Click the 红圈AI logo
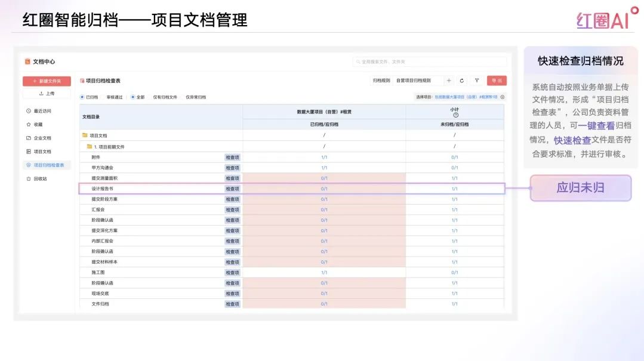644x361 pixels. (606, 18)
